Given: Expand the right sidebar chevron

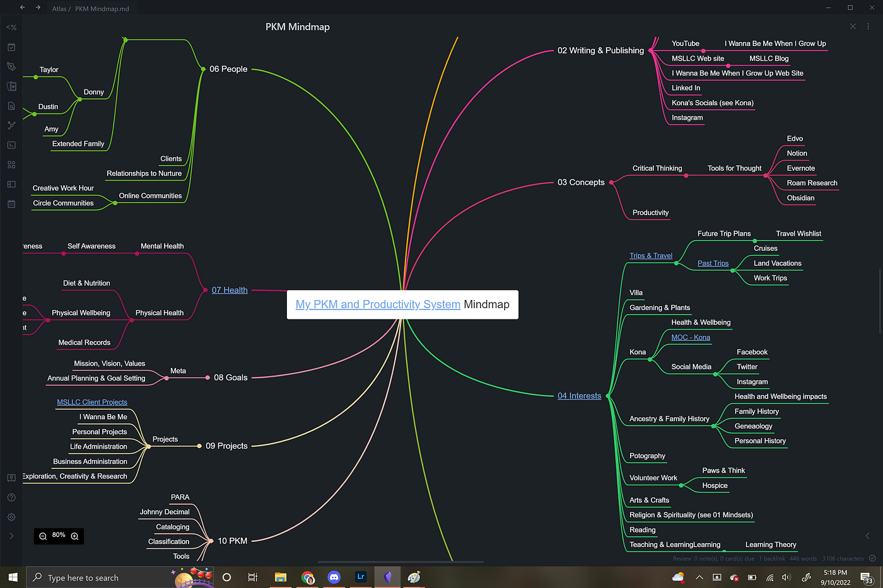Looking at the screenshot, I should click(867, 536).
